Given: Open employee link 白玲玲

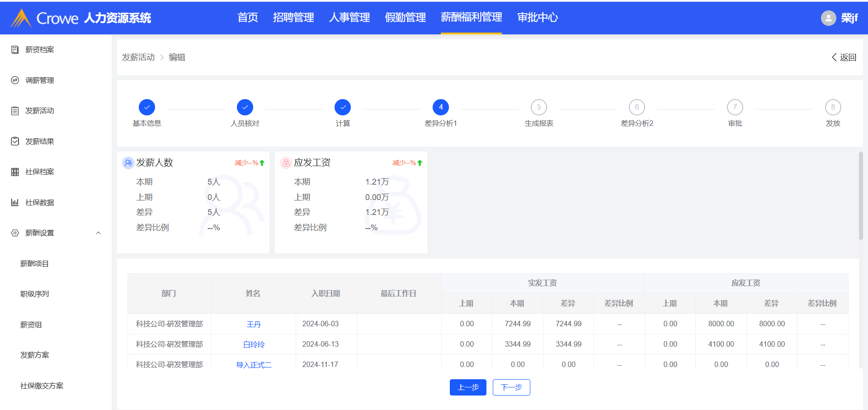Looking at the screenshot, I should (254, 345).
